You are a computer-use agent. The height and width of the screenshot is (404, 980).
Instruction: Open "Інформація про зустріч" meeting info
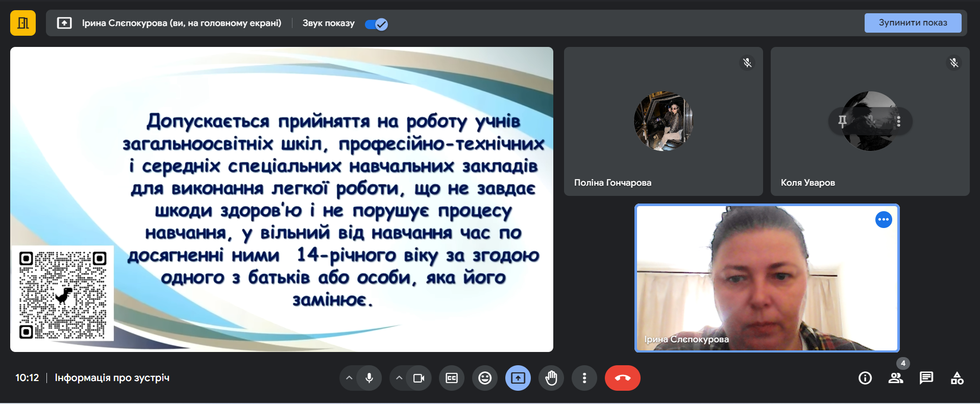[112, 378]
